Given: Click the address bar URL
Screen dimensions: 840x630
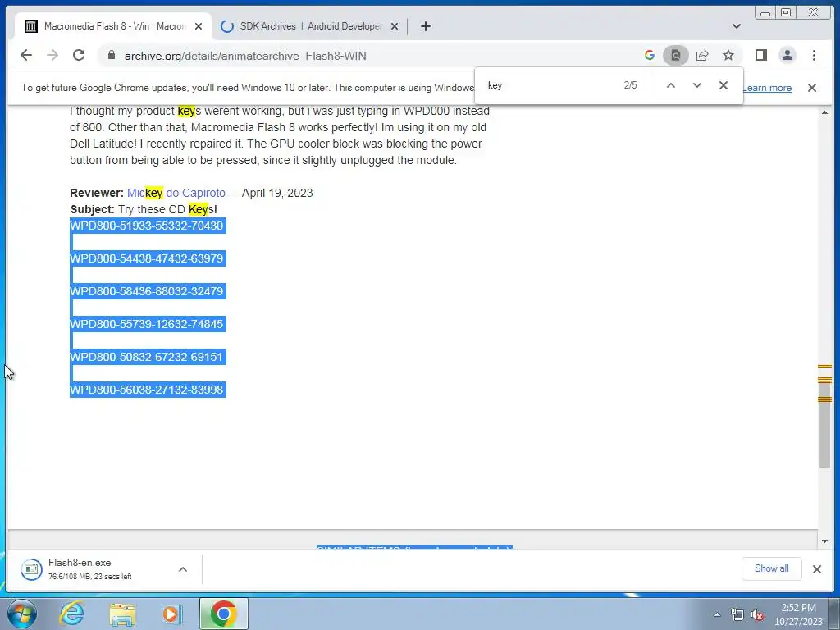Looking at the screenshot, I should 245,56.
